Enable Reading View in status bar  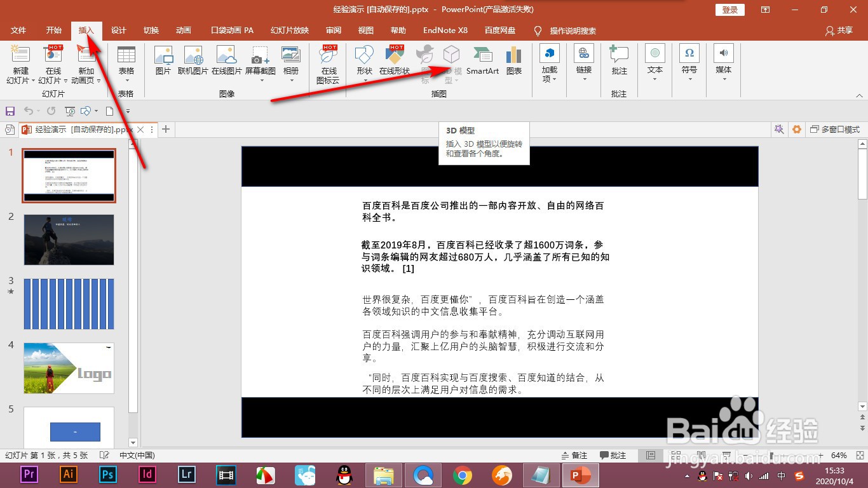[702, 455]
